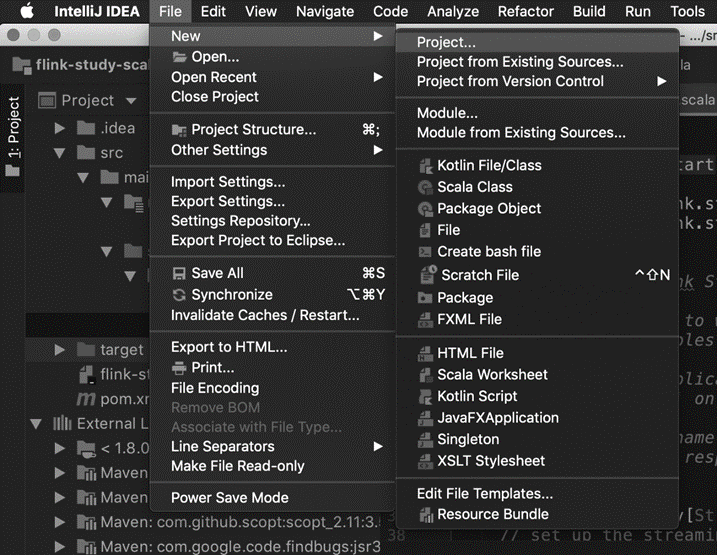Choose Invalidate Caches / Restart...
This screenshot has width=717, height=555.
(x=272, y=315)
